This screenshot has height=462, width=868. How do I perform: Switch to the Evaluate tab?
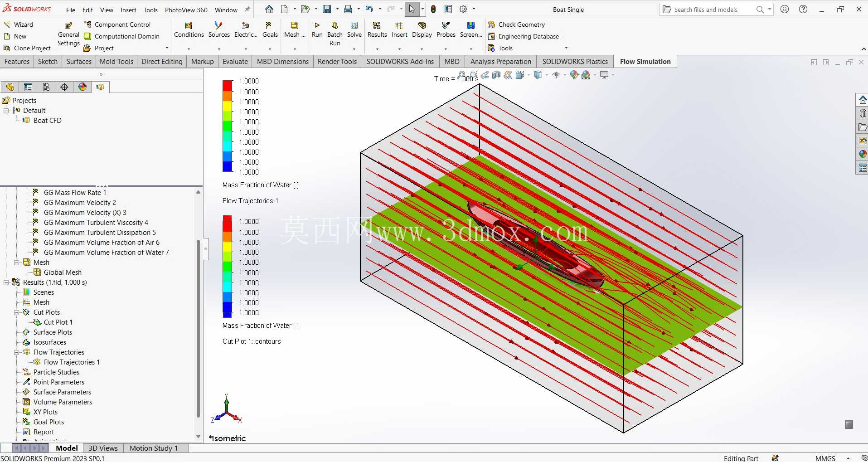235,62
